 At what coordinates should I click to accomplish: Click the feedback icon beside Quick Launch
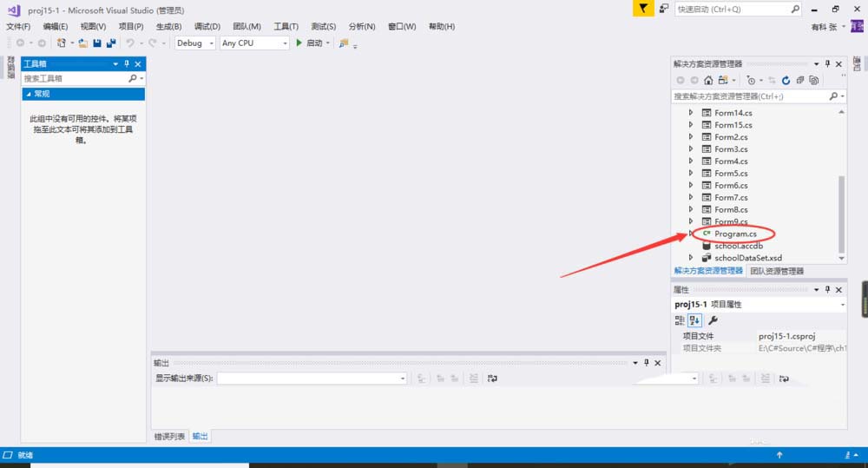664,9
